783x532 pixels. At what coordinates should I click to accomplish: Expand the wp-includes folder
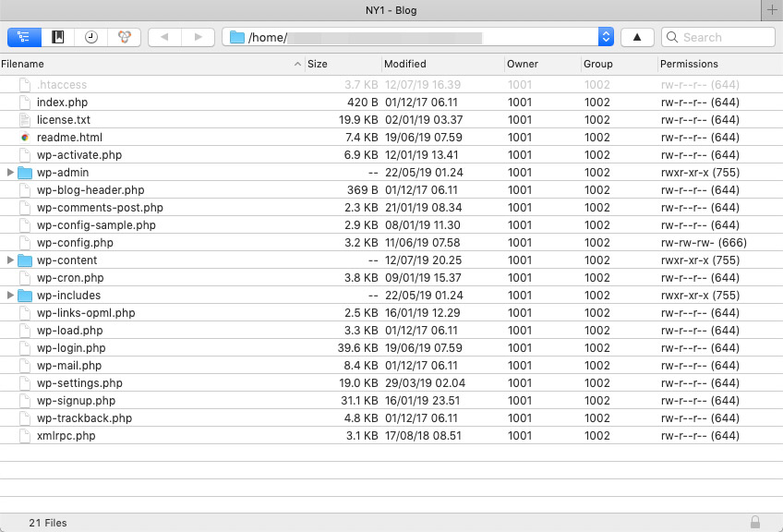(10, 296)
